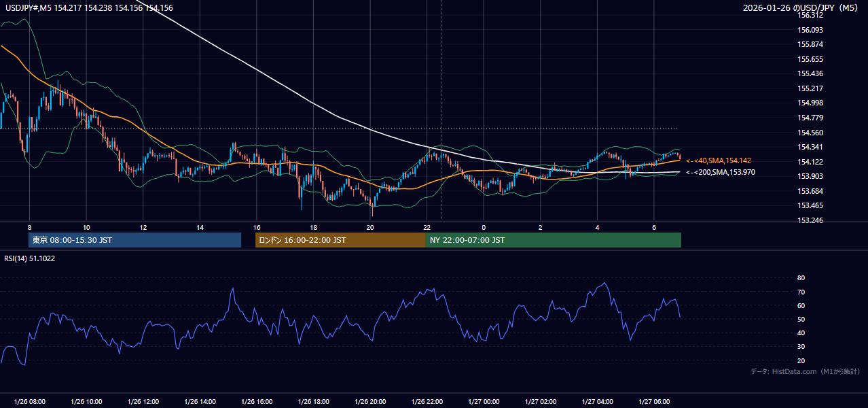Click RSI scale value 40

click(801, 333)
